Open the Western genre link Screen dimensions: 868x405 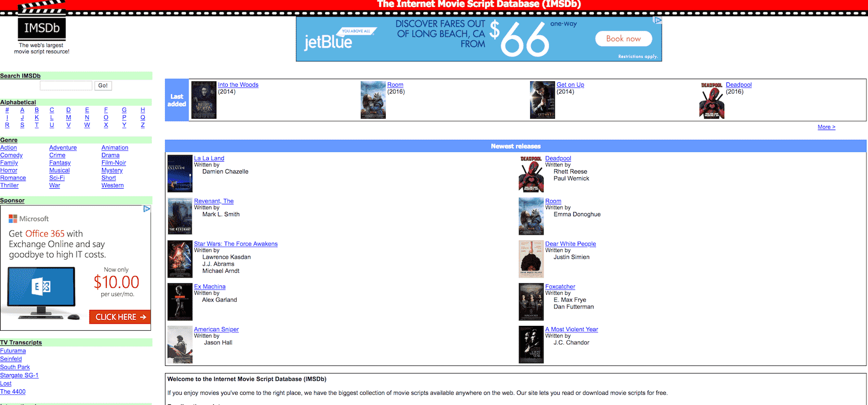click(113, 185)
